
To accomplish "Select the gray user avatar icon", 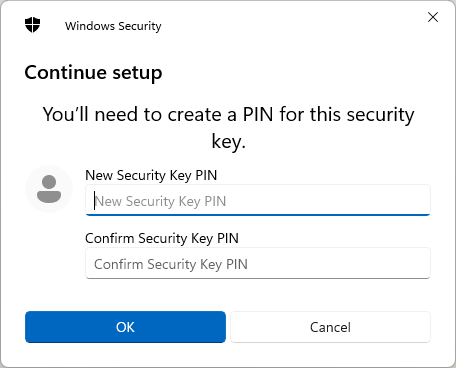I will pos(49,189).
